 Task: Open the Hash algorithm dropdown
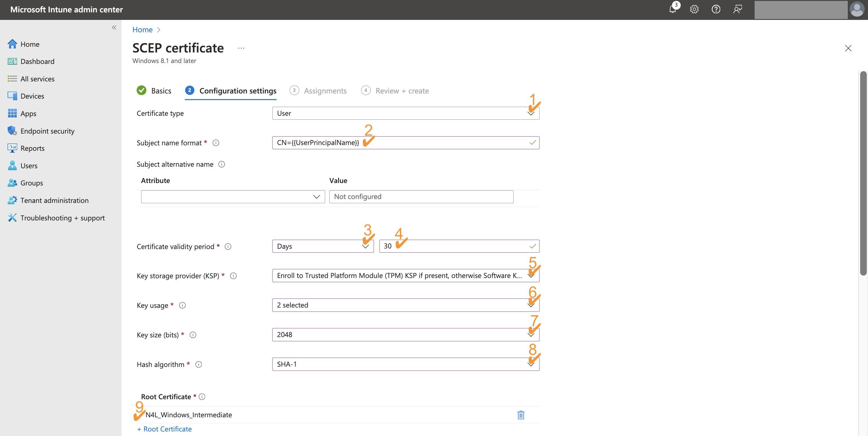click(531, 364)
